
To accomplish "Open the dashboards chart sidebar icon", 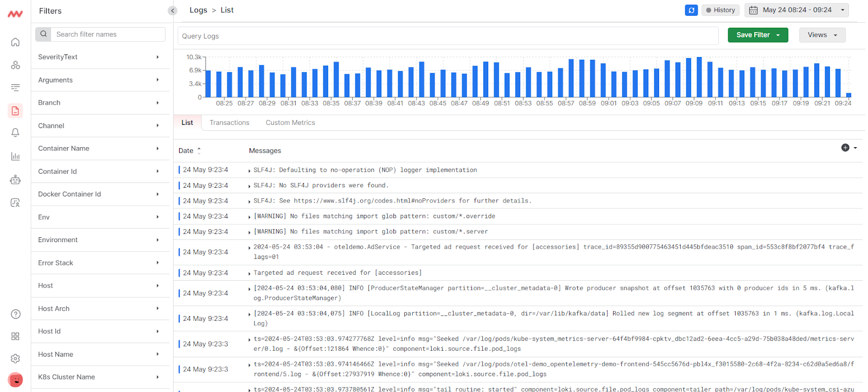I will [15, 156].
